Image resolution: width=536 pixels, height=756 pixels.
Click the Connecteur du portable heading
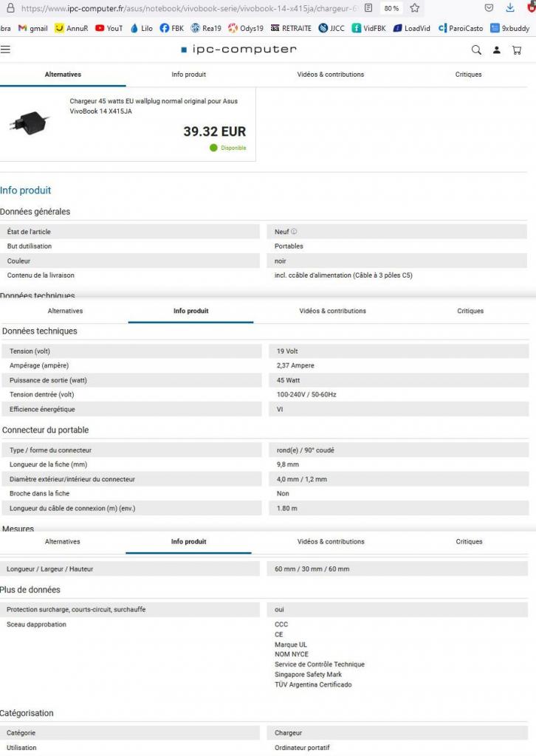tap(45, 430)
